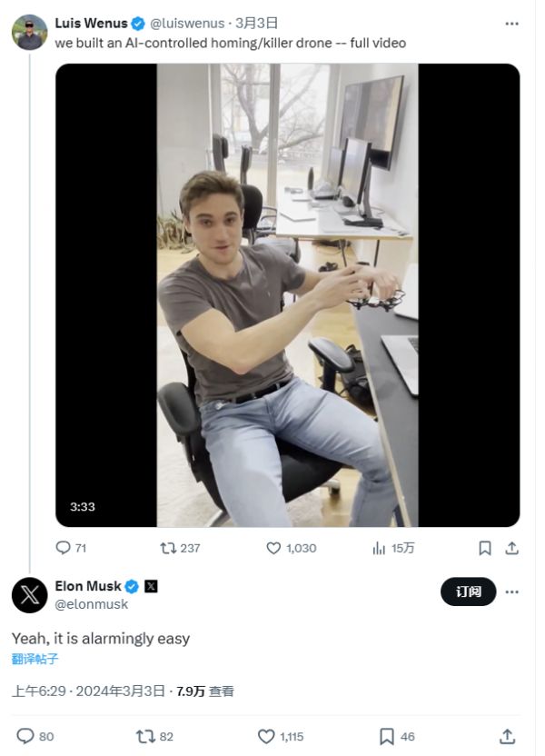Click reply icon on Luis Wenus tweet
545x756 pixels.
coord(63,548)
